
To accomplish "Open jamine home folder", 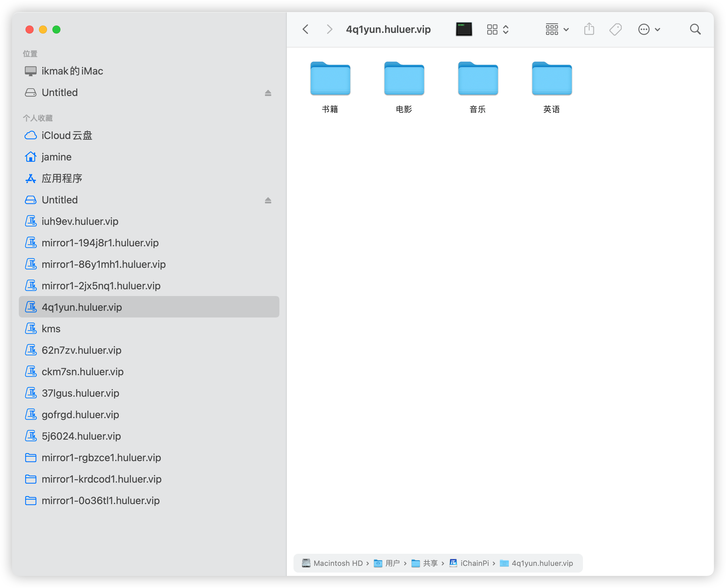I will pos(149,157).
